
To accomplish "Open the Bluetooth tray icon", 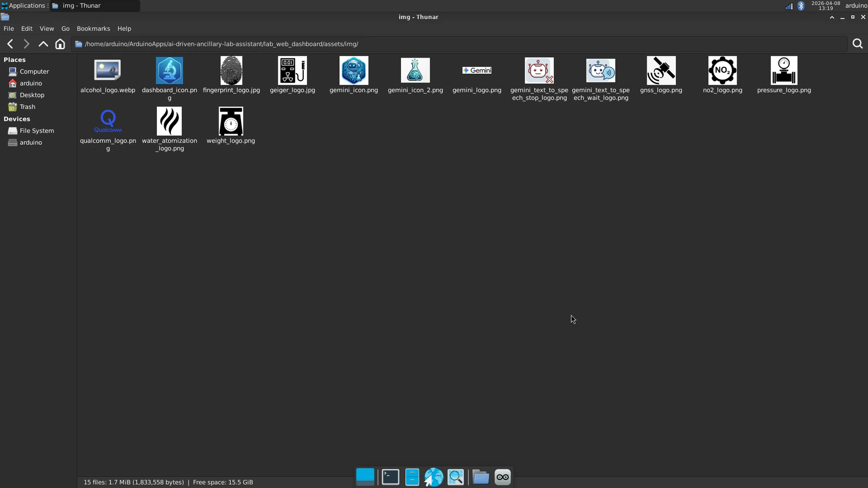I will coord(801,6).
